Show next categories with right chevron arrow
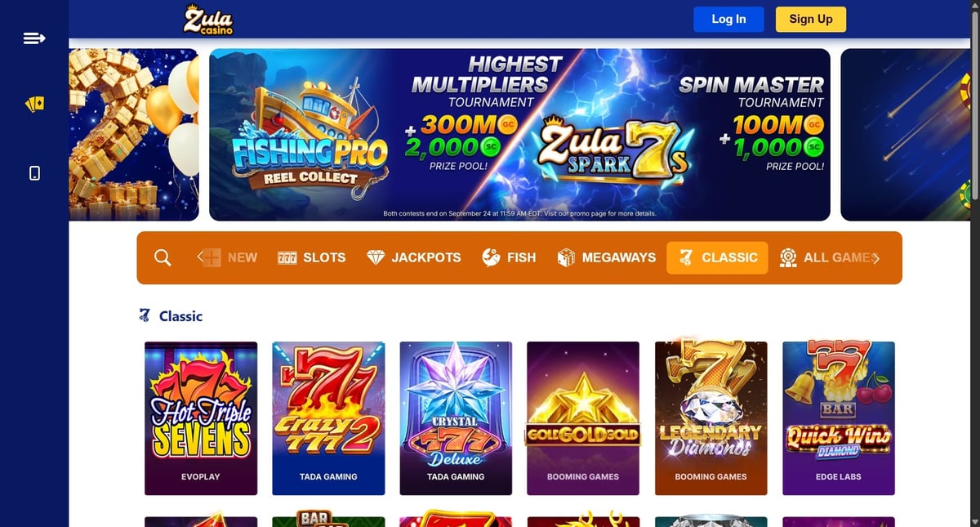This screenshot has width=980, height=527. point(875,258)
